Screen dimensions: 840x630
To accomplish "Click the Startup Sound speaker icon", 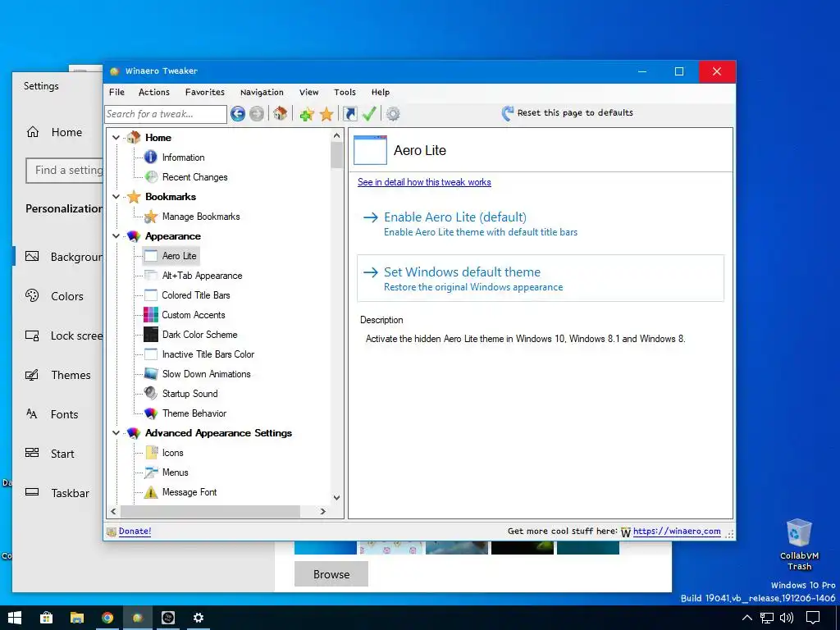I will 151,393.
